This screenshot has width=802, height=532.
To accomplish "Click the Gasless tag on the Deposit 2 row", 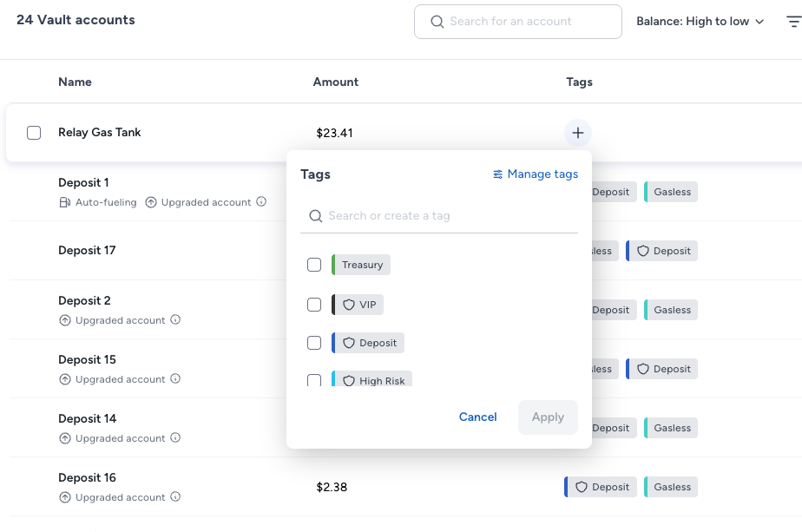I will point(671,310).
